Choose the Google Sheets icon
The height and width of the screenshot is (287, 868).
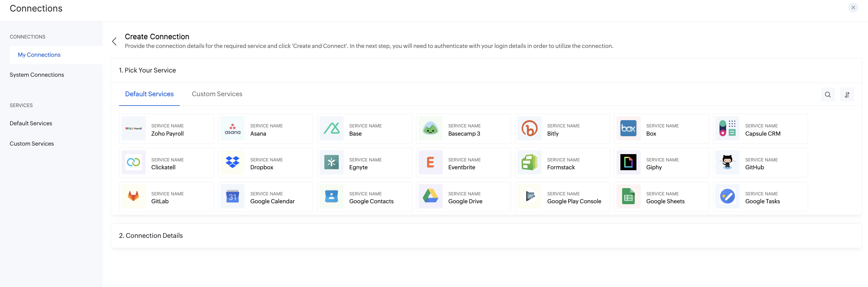point(629,196)
